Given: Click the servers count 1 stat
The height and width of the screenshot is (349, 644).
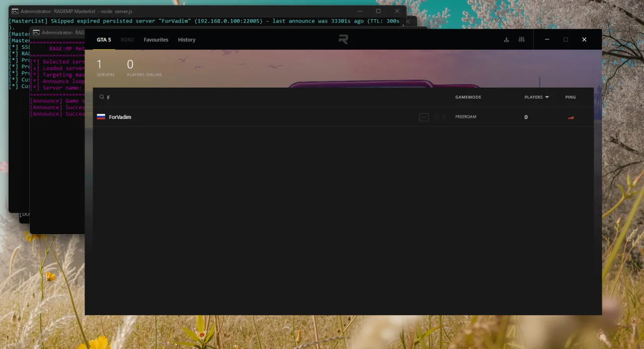Looking at the screenshot, I should [x=105, y=68].
